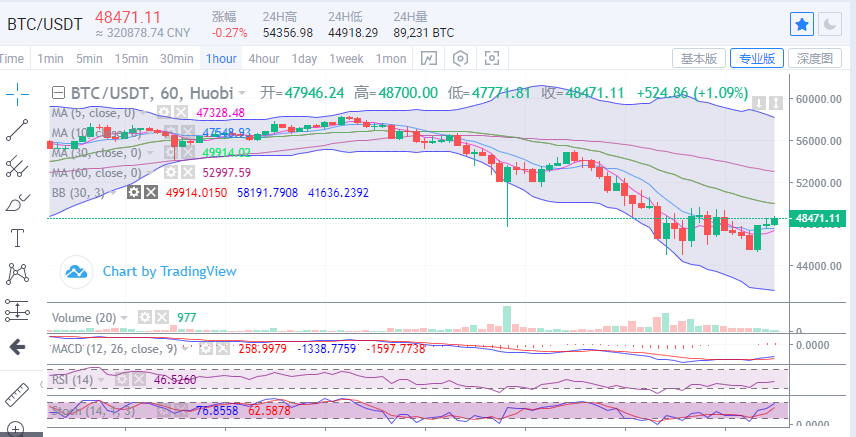Image resolution: width=856 pixels, height=437 pixels.
Task: Open settings gear for MA (5, close, 0)
Action: [x=163, y=113]
